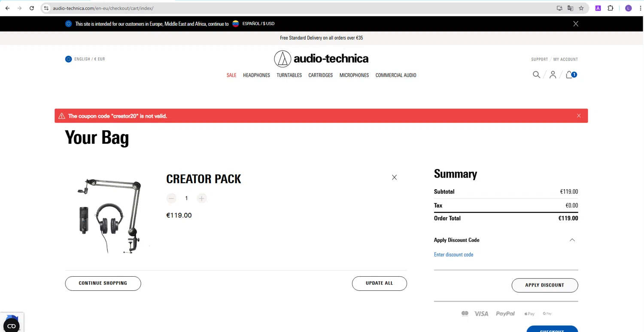Screen dimensions: 644x332
Task: Click the Update All button
Action: click(x=380, y=284)
